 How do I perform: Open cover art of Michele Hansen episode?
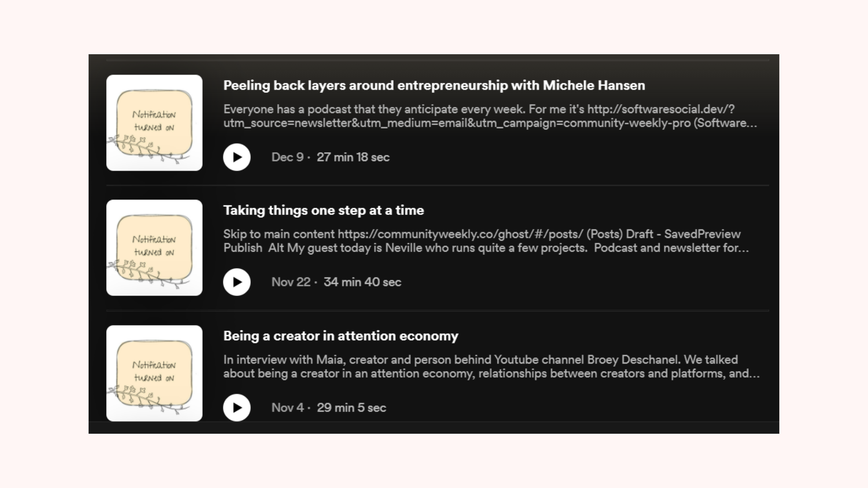click(154, 123)
